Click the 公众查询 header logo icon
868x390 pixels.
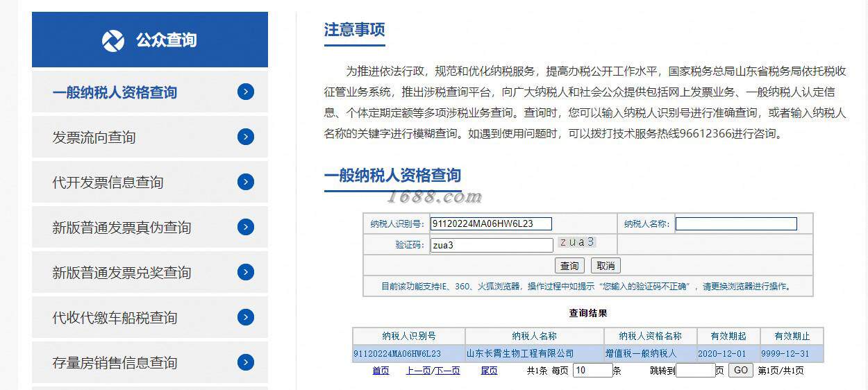pos(113,40)
